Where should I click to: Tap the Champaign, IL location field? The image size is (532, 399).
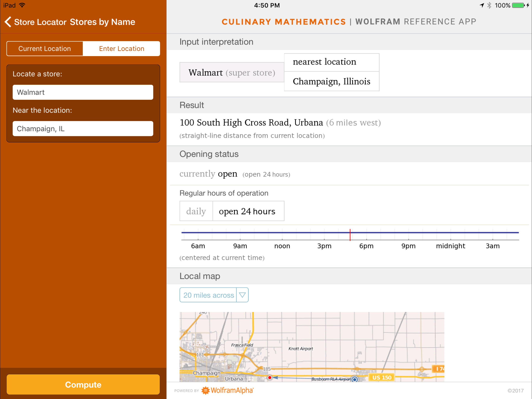(83, 129)
